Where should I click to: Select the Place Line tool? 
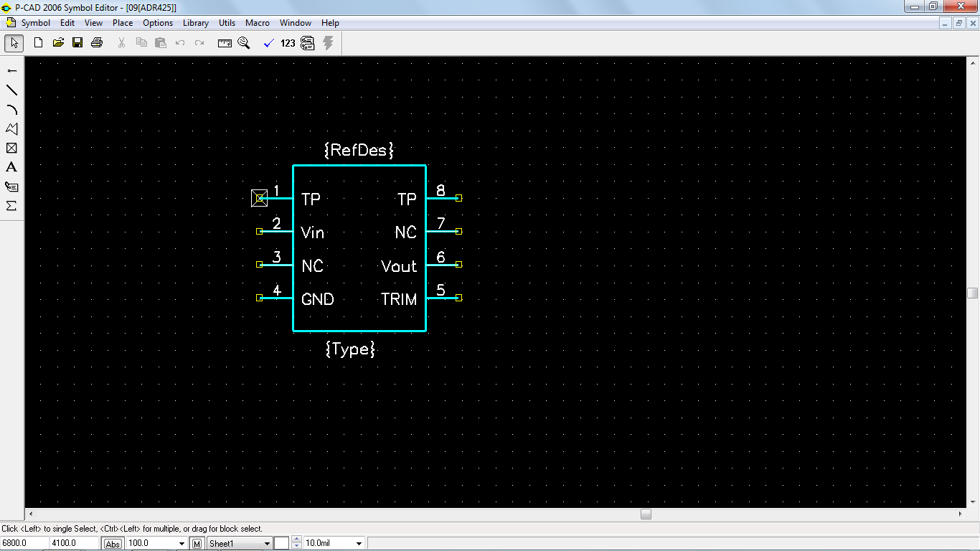[11, 90]
